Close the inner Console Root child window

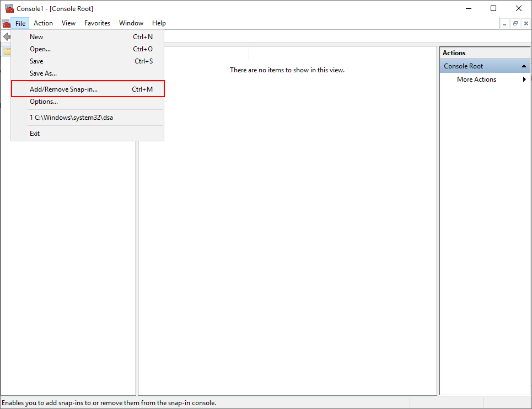point(526,23)
